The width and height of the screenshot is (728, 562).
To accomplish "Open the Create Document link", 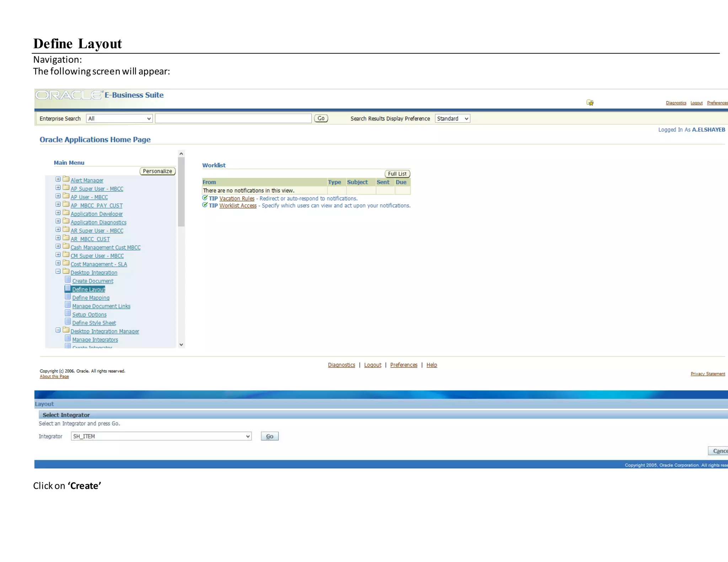I will (93, 281).
